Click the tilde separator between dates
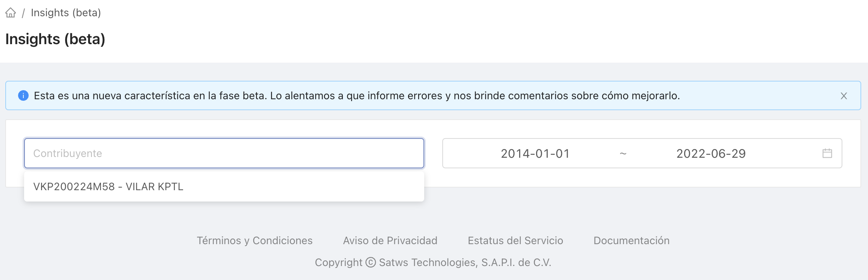The width and height of the screenshot is (868, 280). point(623,154)
